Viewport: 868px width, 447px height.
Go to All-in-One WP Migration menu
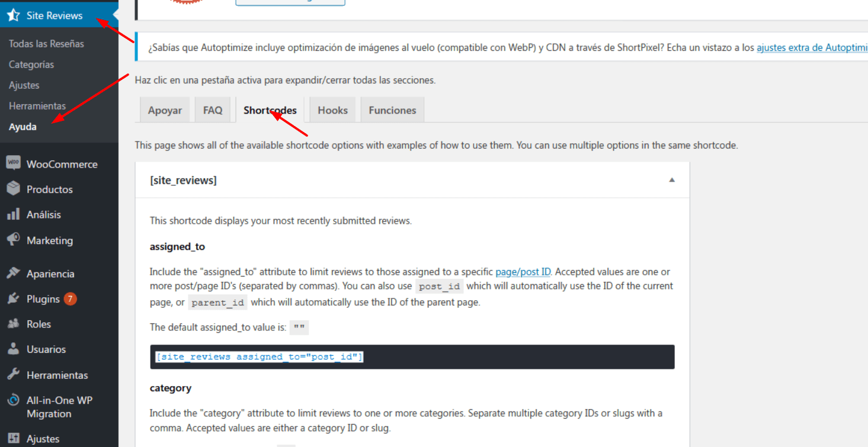tap(59, 407)
